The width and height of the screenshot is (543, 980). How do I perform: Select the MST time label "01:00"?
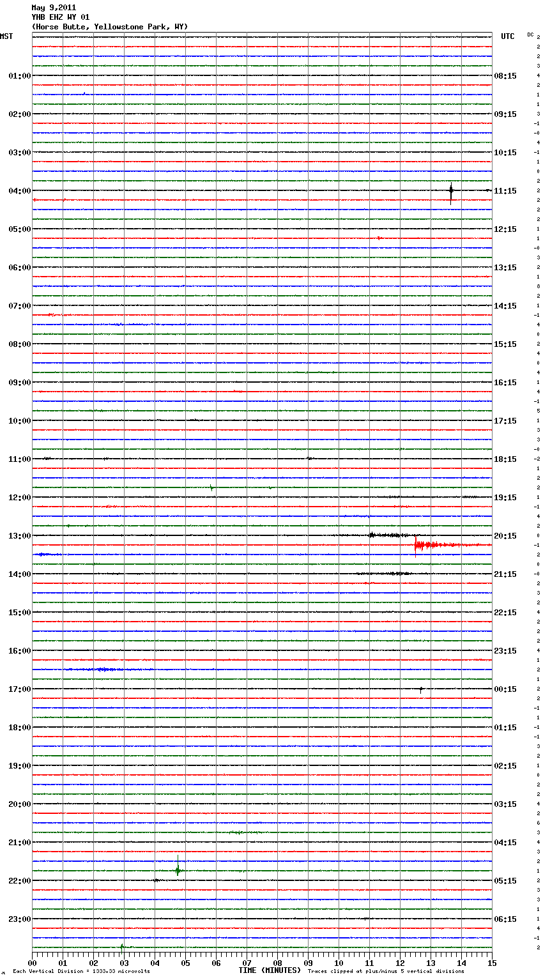point(19,76)
